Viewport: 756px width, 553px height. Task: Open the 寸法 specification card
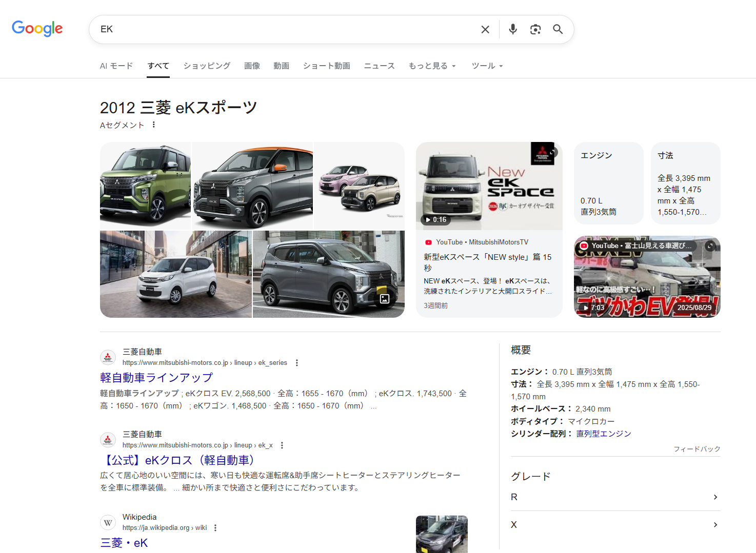686,183
